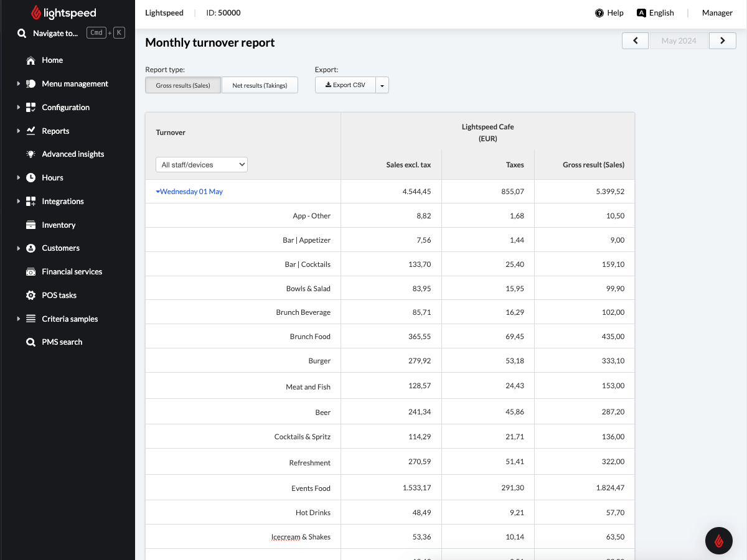Click the Refreshment gross value 322,00
The image size is (747, 560).
click(613, 463)
